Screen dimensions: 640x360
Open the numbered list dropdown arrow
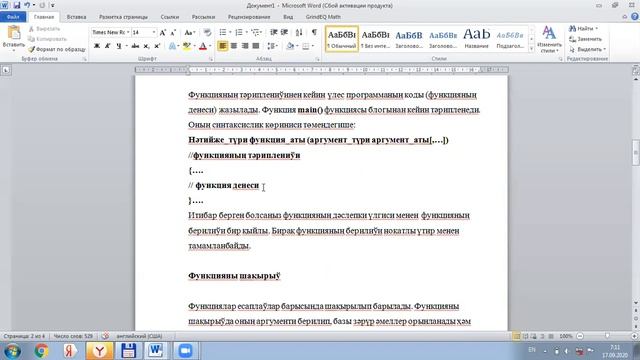tap(246, 32)
